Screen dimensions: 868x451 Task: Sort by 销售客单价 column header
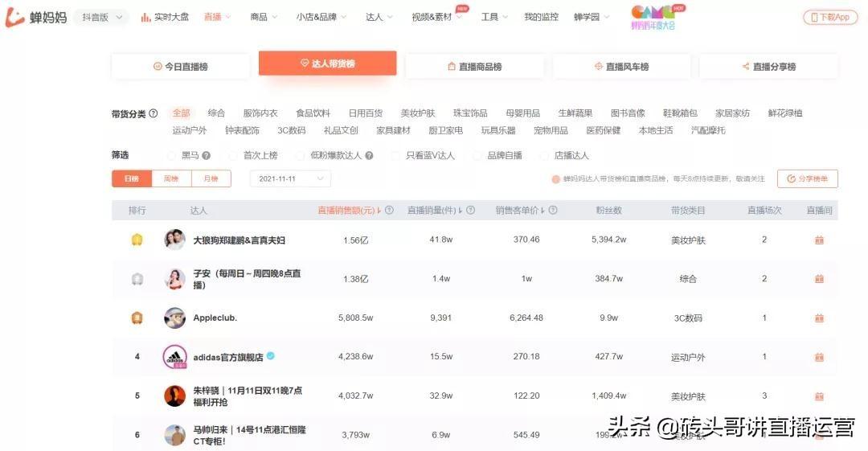520,211
